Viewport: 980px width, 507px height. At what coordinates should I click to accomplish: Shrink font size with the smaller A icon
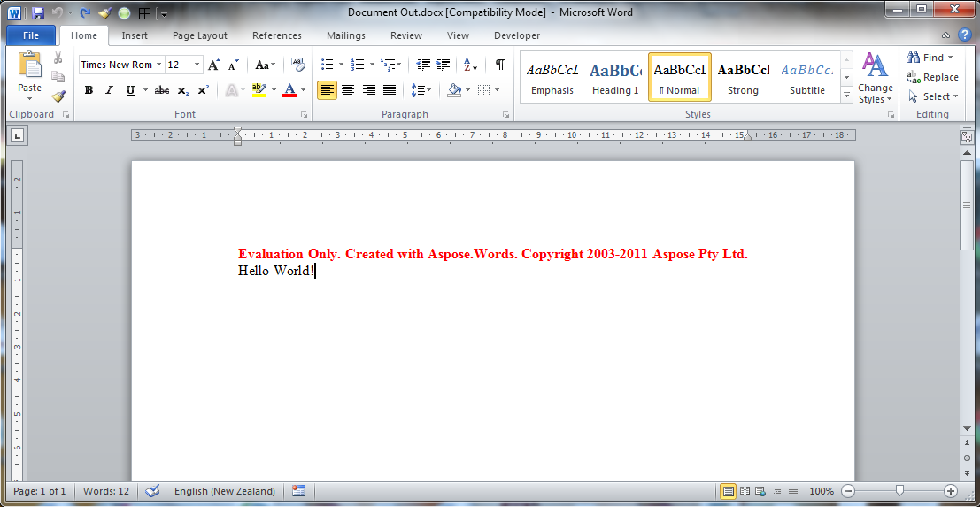[x=233, y=65]
